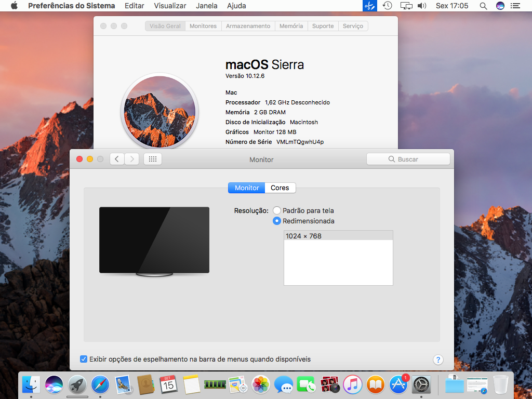Open the Ajuda menu
This screenshot has height=399, width=532.
236,6
